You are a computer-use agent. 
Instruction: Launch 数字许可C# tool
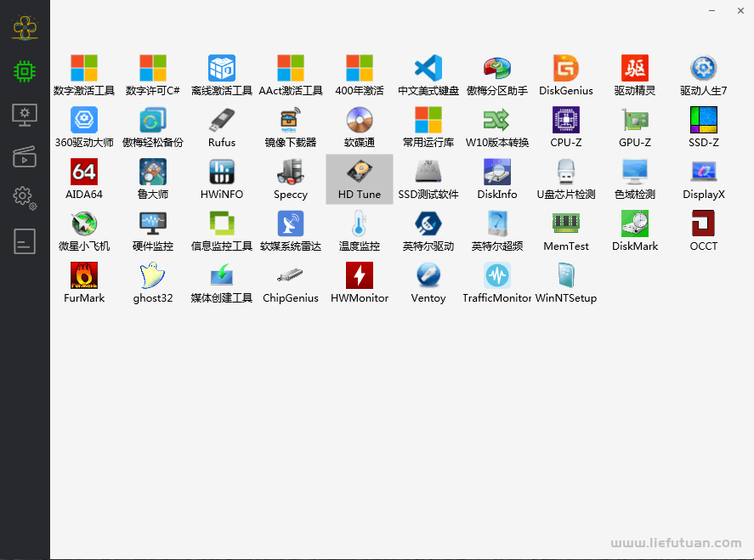pyautogui.click(x=153, y=76)
